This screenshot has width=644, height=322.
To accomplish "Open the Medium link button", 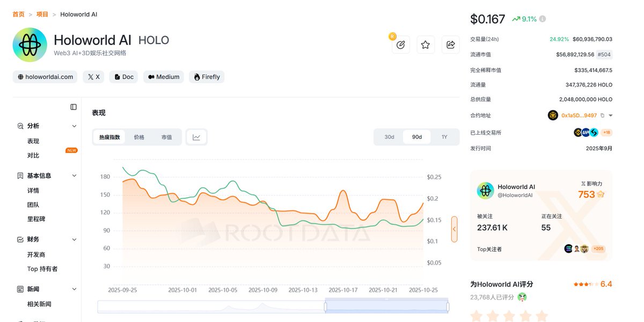I will [x=164, y=77].
